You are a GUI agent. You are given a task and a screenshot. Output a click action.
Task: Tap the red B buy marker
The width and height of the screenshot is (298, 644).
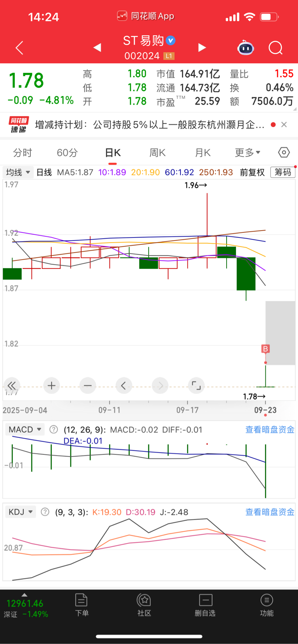point(265,349)
